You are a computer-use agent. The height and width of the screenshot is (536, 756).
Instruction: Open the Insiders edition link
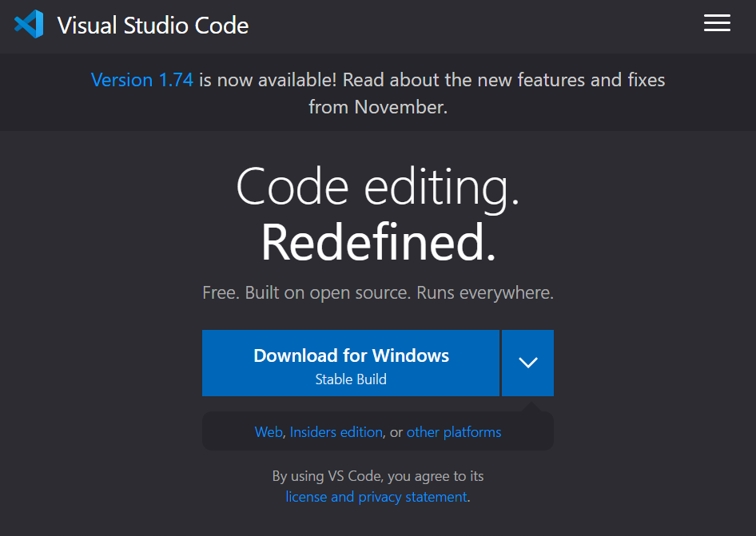pos(336,432)
